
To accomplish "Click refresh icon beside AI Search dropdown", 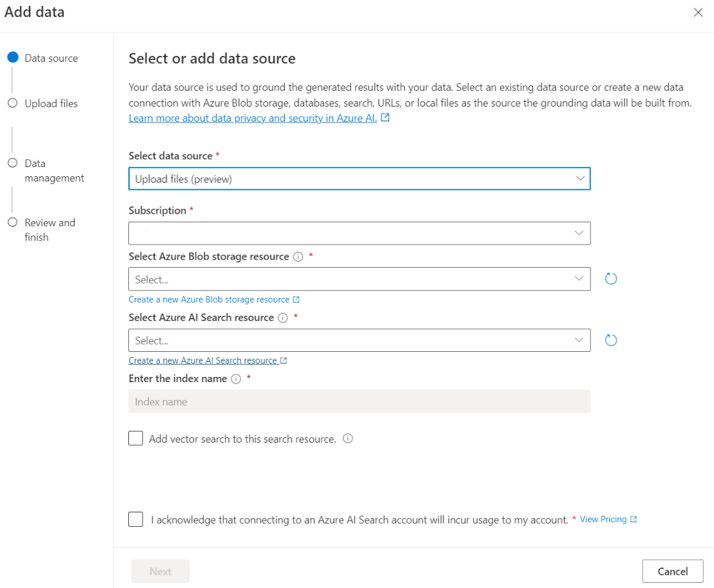I will (611, 340).
